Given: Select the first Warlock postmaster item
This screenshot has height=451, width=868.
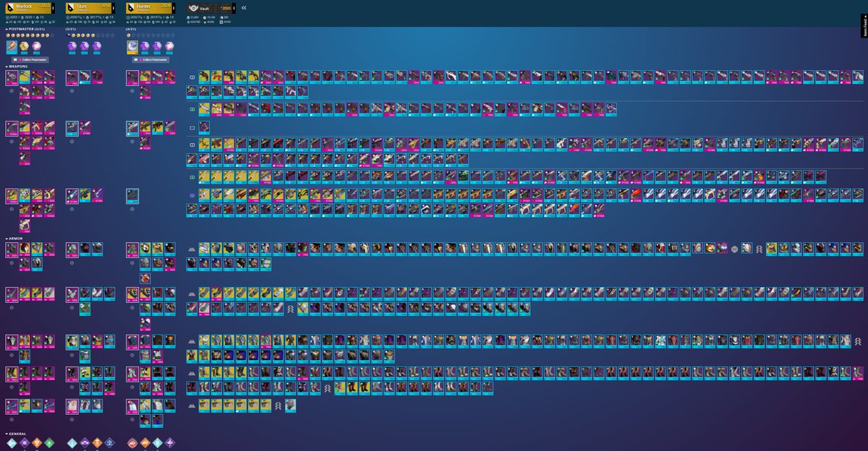Looking at the screenshot, I should [x=12, y=46].
